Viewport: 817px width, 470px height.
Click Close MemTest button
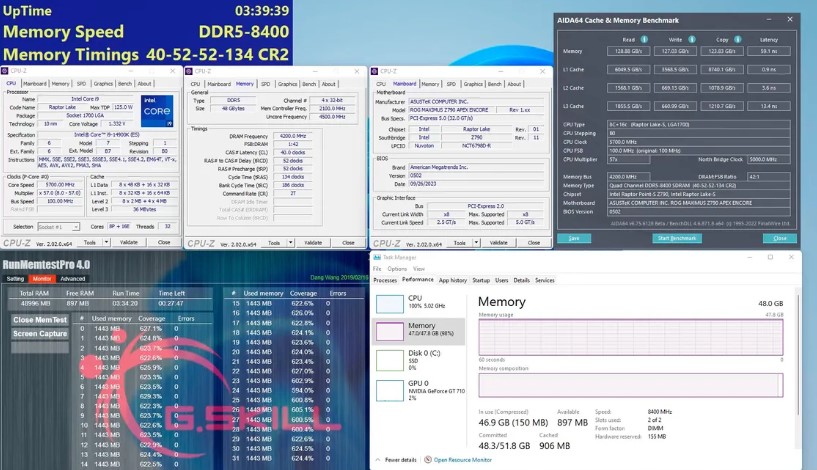click(40, 320)
